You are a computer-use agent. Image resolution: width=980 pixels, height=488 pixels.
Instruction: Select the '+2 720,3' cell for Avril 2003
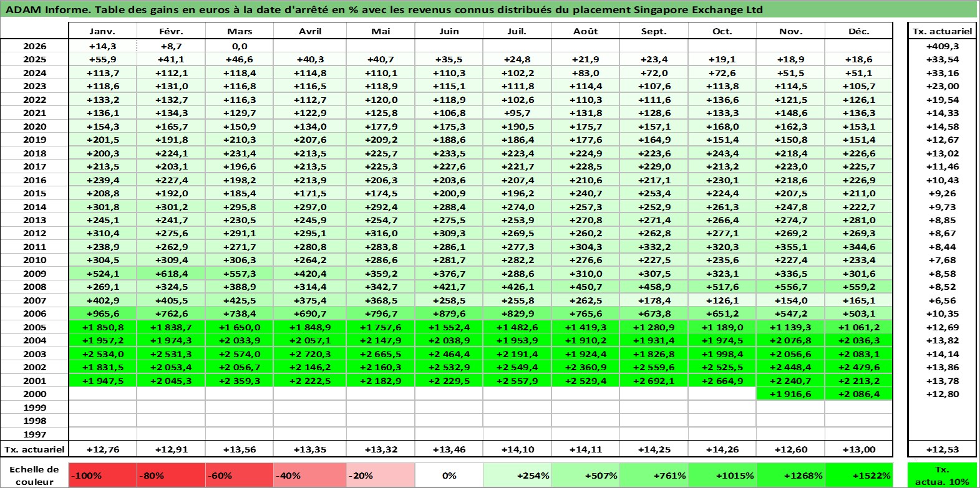coord(310,354)
